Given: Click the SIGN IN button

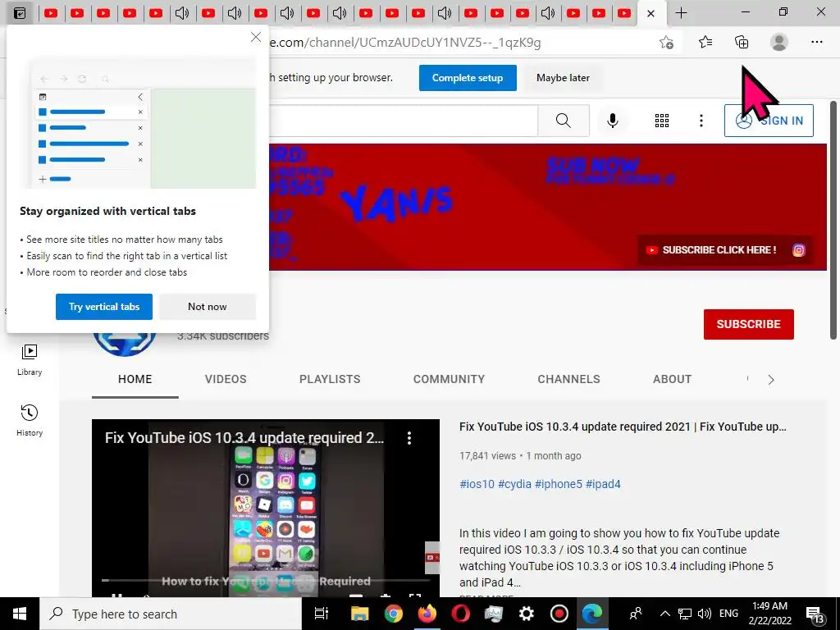Looking at the screenshot, I should pyautogui.click(x=769, y=121).
